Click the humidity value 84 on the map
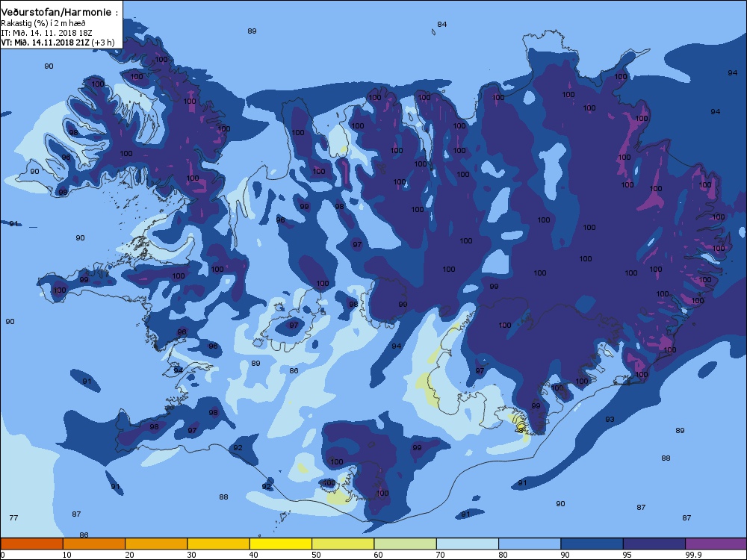The width and height of the screenshot is (747, 560). point(442,25)
